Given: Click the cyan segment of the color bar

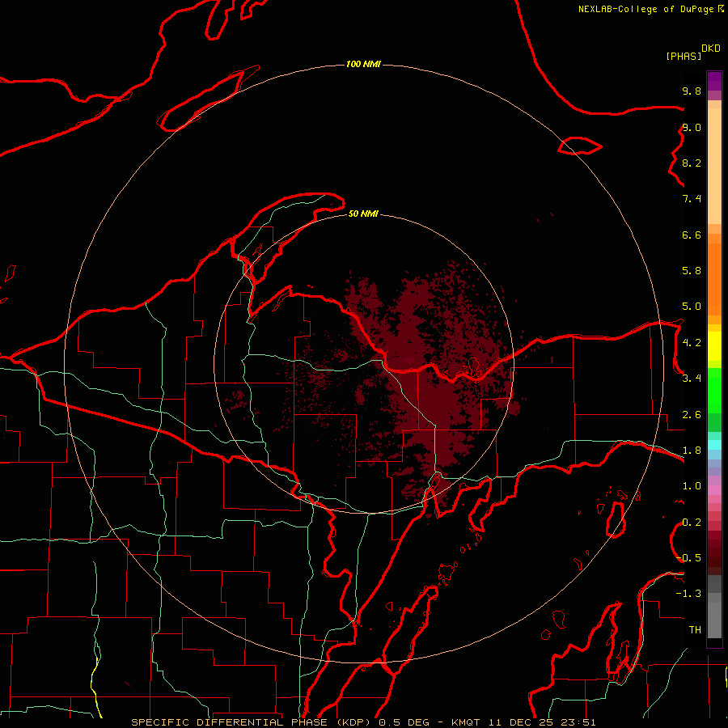Looking at the screenshot, I should (x=714, y=445).
